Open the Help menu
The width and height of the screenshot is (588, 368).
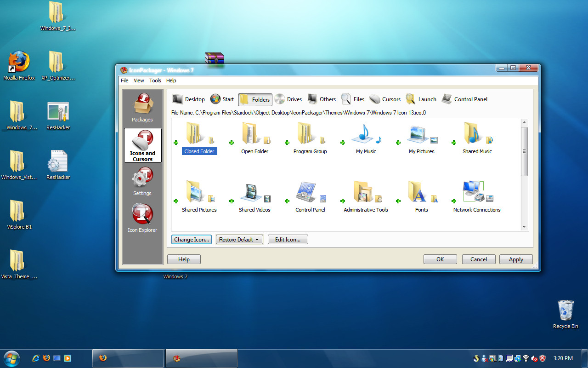click(x=171, y=80)
